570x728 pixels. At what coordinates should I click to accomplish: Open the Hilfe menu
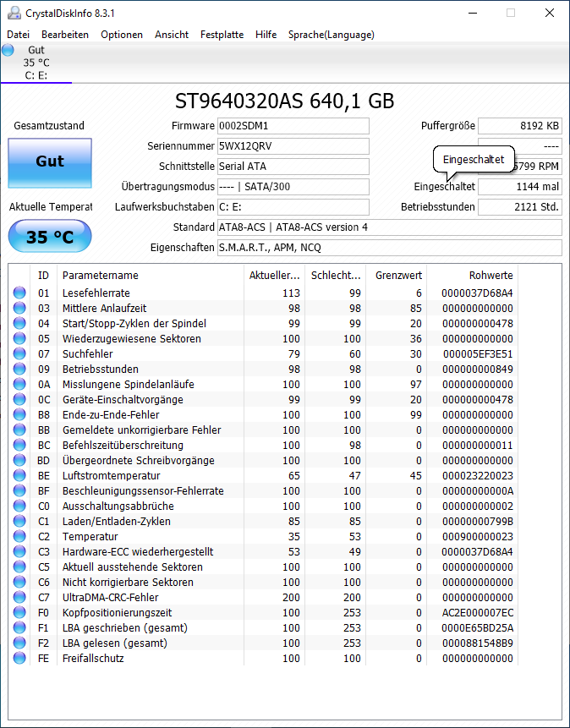[266, 35]
